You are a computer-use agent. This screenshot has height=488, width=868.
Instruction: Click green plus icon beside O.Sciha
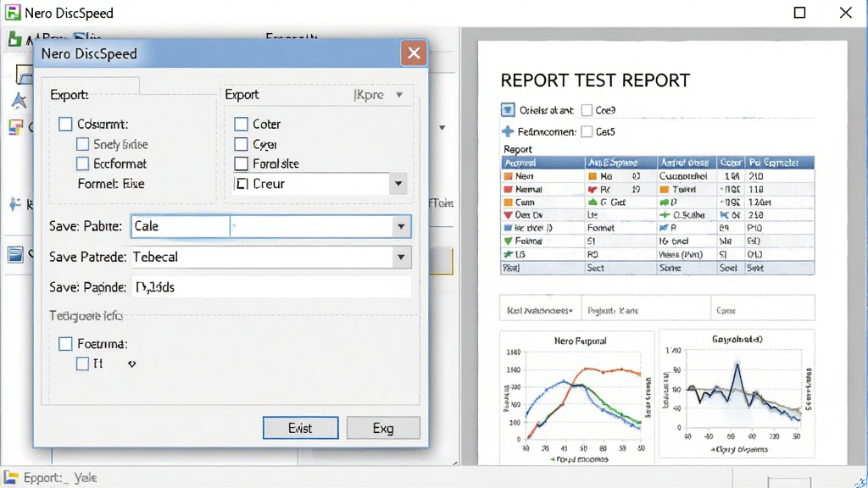[x=665, y=214]
